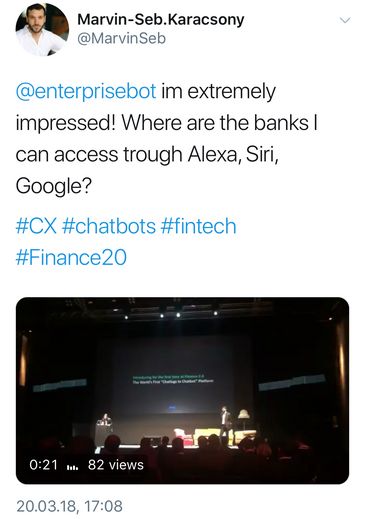The height and width of the screenshot is (519, 365).
Task: Open the @enterprisebot mention
Action: [86, 92]
